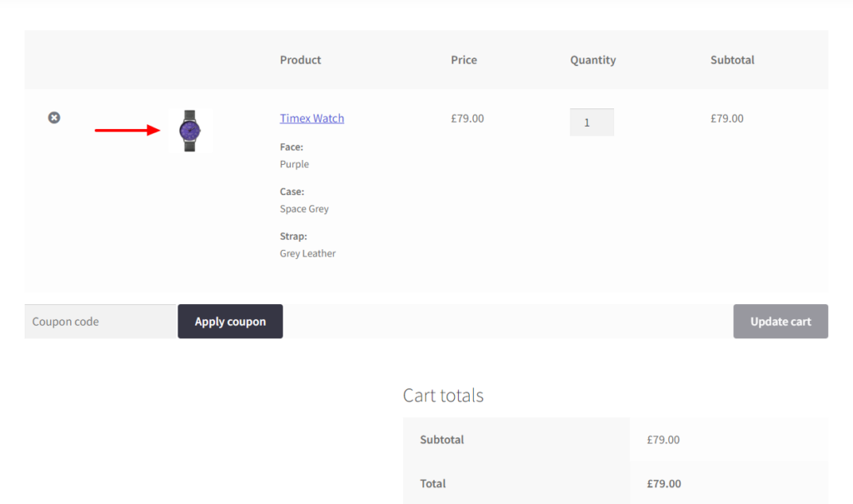The image size is (853, 504).
Task: Select the Product column header
Action: coord(300,60)
